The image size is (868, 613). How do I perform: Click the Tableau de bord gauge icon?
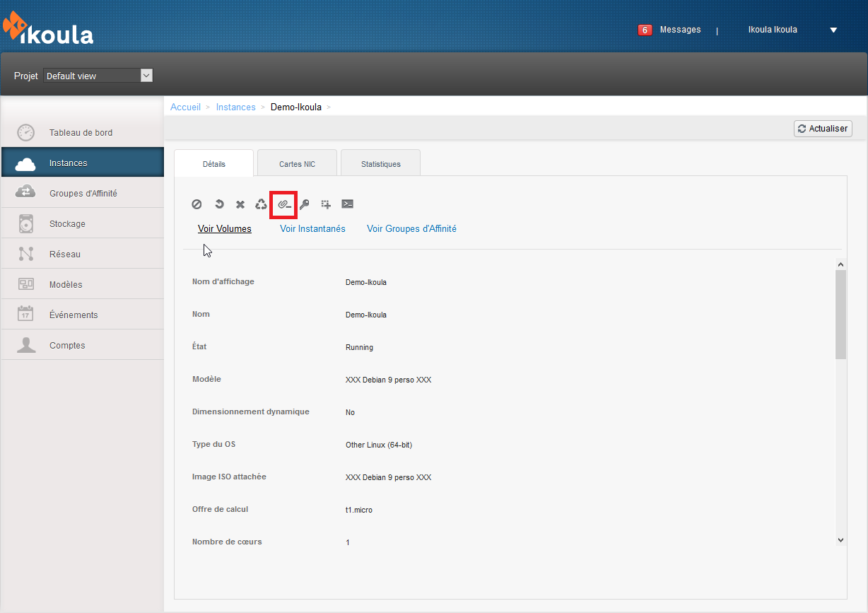[25, 132]
